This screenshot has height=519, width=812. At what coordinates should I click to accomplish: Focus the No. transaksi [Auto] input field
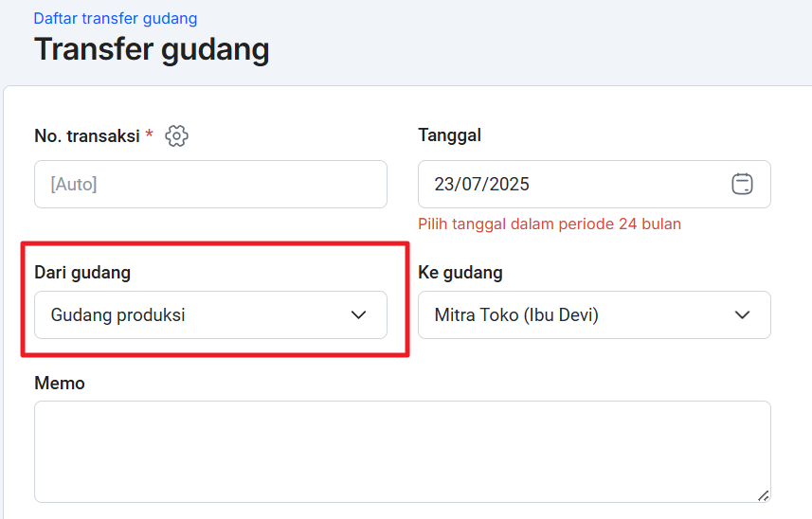210,185
